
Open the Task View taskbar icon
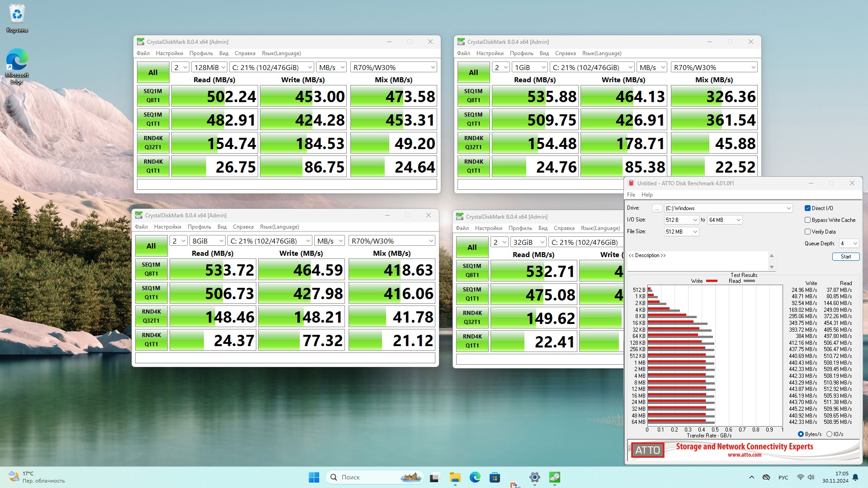434,477
